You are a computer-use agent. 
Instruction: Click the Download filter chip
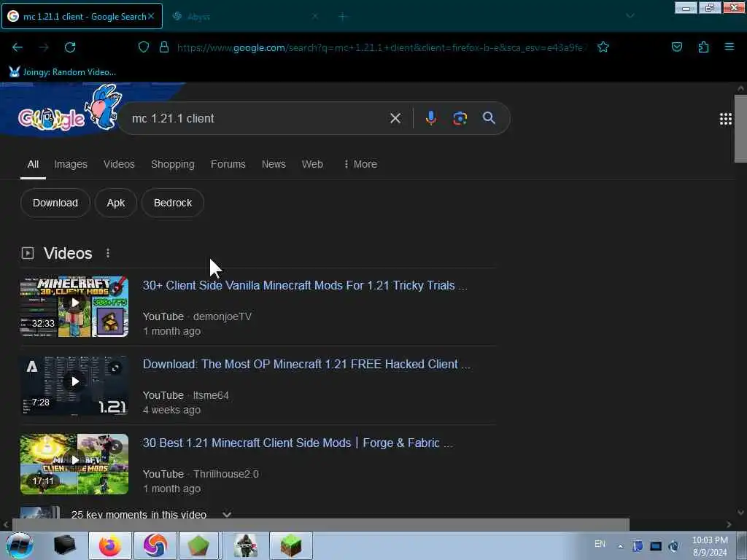coord(55,203)
